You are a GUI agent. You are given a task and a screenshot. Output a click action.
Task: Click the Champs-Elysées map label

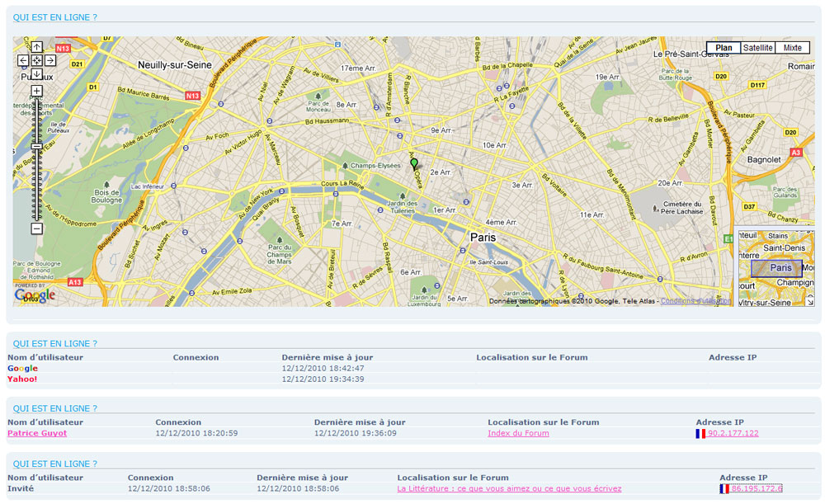click(x=375, y=165)
